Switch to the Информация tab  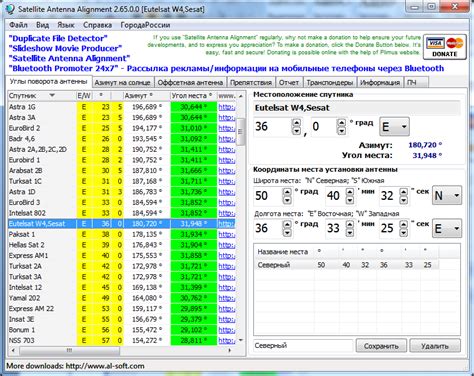click(x=380, y=82)
